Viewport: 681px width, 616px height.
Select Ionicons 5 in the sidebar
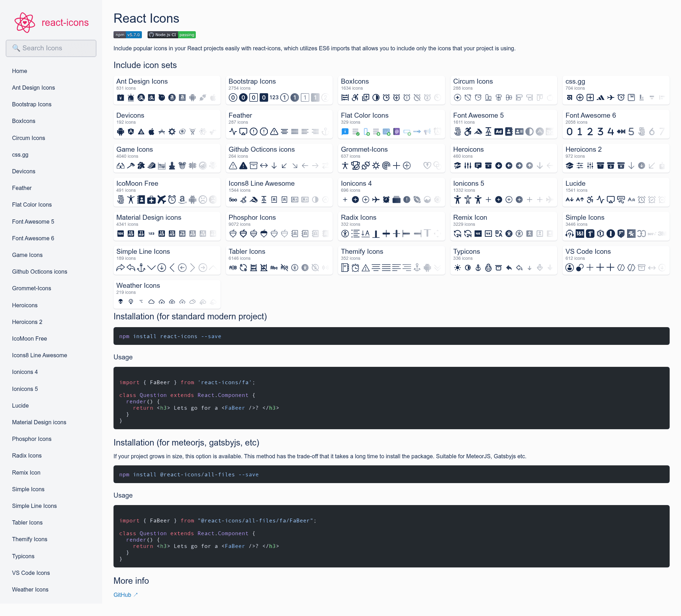(x=25, y=389)
